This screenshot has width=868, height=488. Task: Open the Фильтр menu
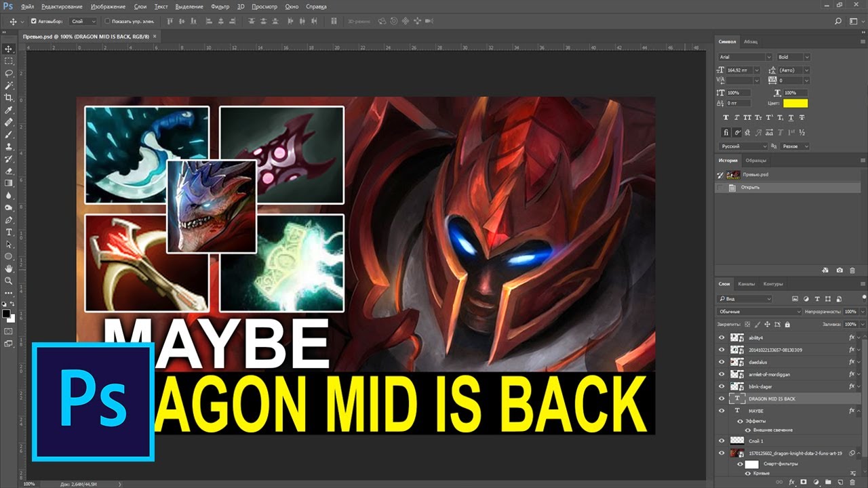point(220,6)
